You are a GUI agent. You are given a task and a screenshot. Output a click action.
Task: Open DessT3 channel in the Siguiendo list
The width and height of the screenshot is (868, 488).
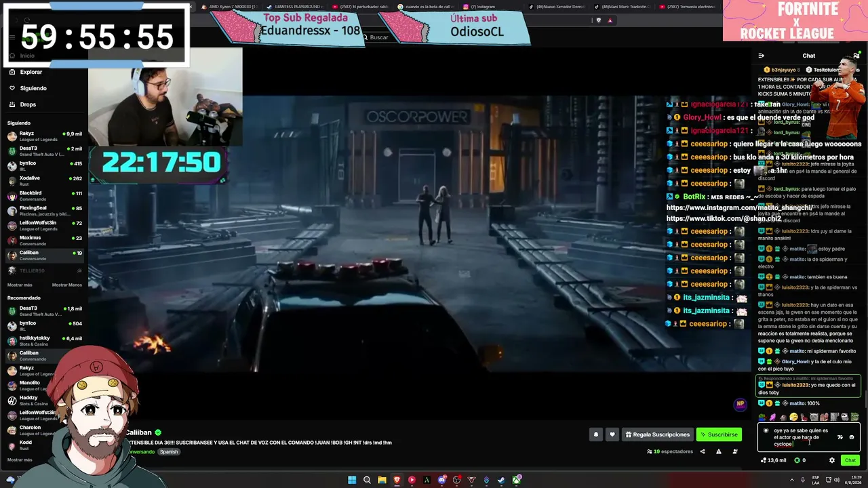(x=44, y=151)
